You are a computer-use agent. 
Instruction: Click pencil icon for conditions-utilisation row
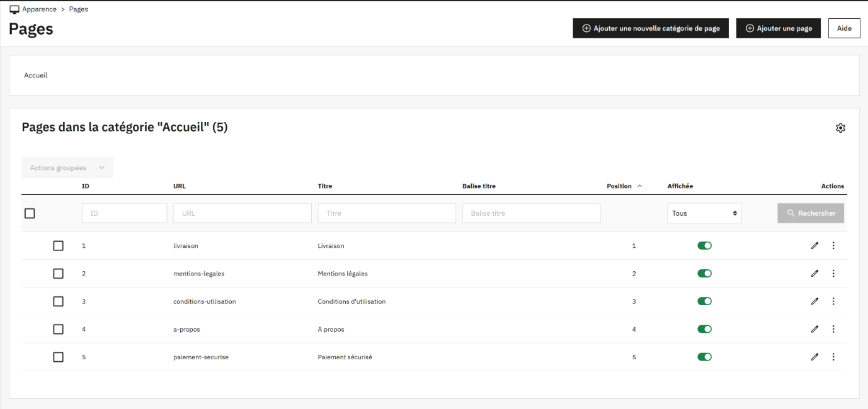click(814, 301)
